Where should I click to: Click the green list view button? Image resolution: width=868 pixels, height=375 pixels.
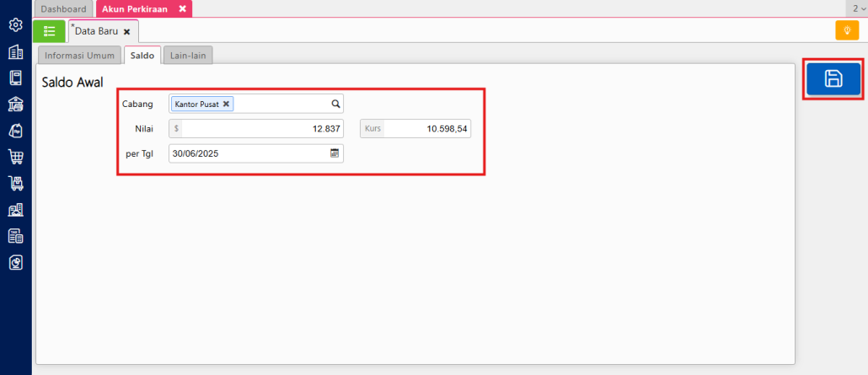tap(49, 31)
